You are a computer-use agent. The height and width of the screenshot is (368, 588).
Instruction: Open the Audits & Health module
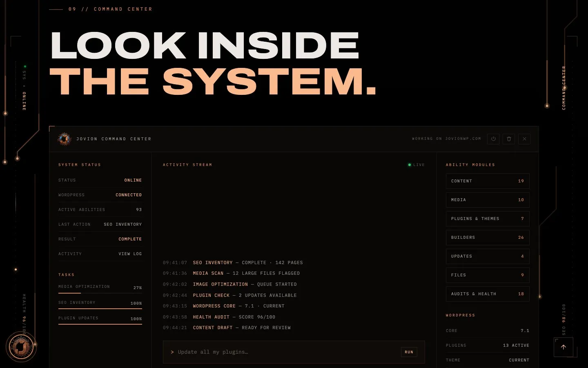pos(488,294)
